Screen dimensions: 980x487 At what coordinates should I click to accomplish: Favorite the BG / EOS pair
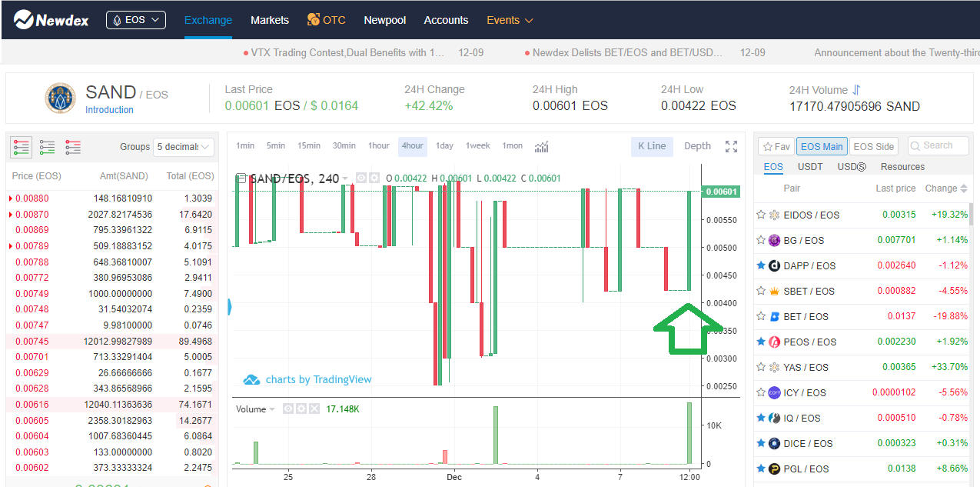click(x=761, y=241)
